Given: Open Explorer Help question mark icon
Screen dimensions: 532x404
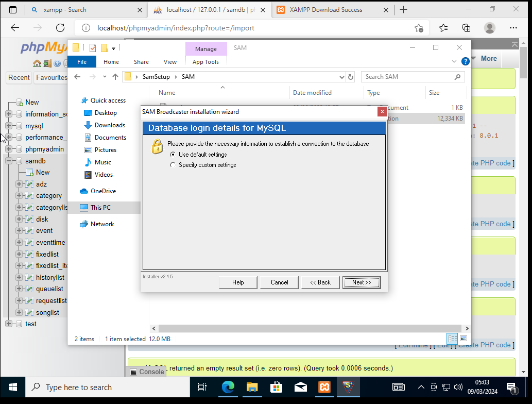Looking at the screenshot, I should click(x=465, y=61).
